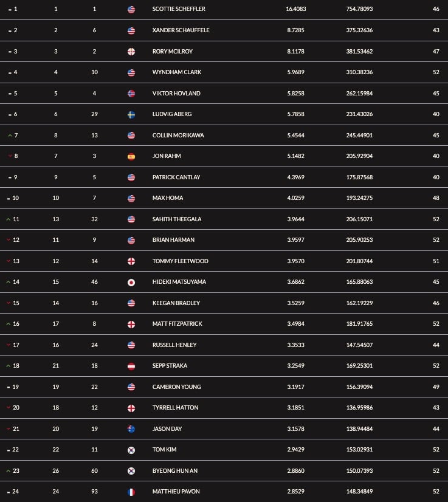Click Rory McIlroy's Northern Ireland flag icon
The image size is (448, 502).
click(131, 52)
